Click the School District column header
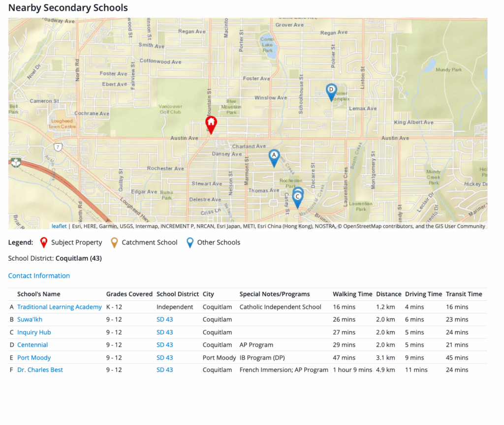This screenshot has height=425, width=504. point(177,294)
